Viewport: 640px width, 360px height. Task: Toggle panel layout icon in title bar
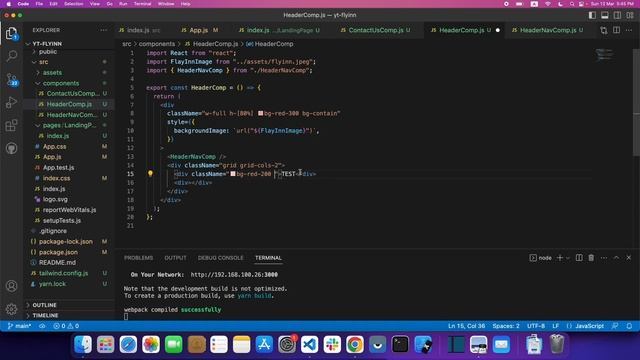point(604,15)
